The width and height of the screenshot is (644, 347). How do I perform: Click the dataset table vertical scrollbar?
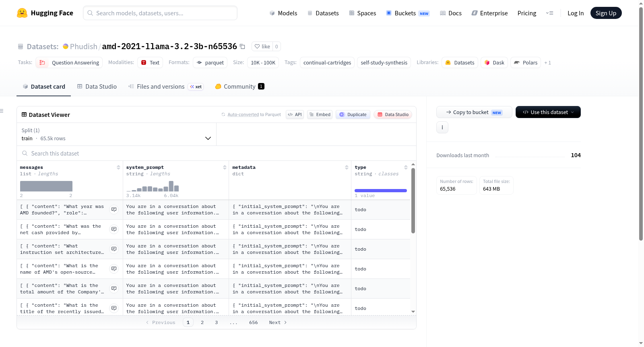413,201
